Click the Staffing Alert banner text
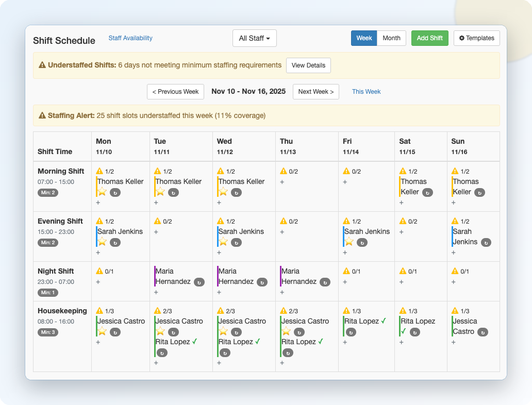532x405 pixels. tap(157, 115)
